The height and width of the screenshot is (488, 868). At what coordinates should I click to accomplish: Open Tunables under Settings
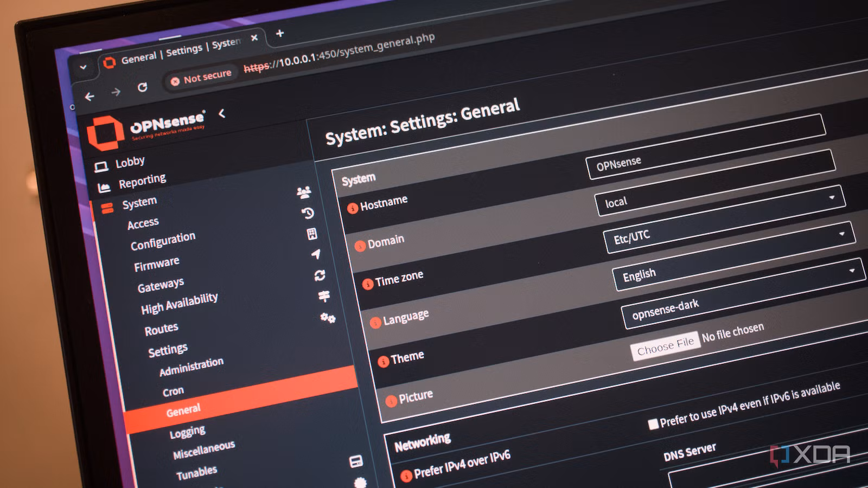point(197,473)
